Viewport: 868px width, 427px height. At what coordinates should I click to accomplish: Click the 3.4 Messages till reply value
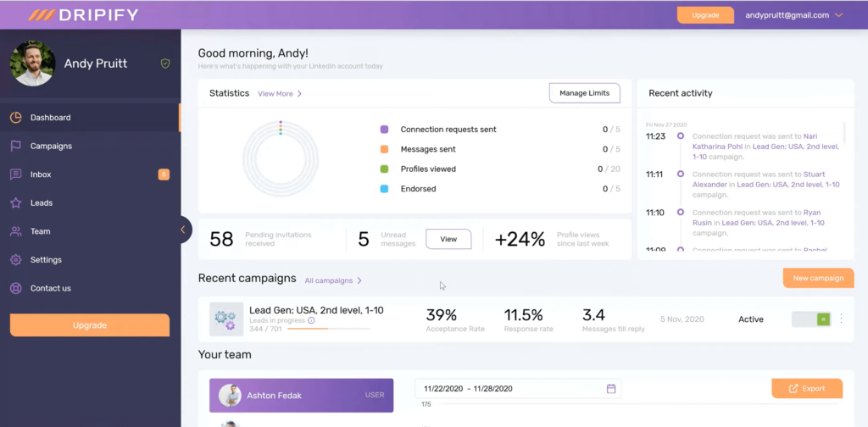(x=594, y=315)
